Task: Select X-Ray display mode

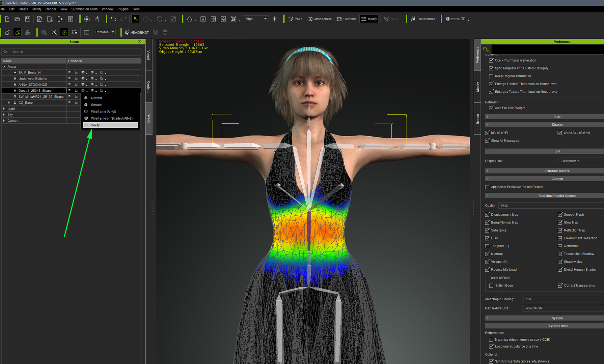Action: click(110, 125)
